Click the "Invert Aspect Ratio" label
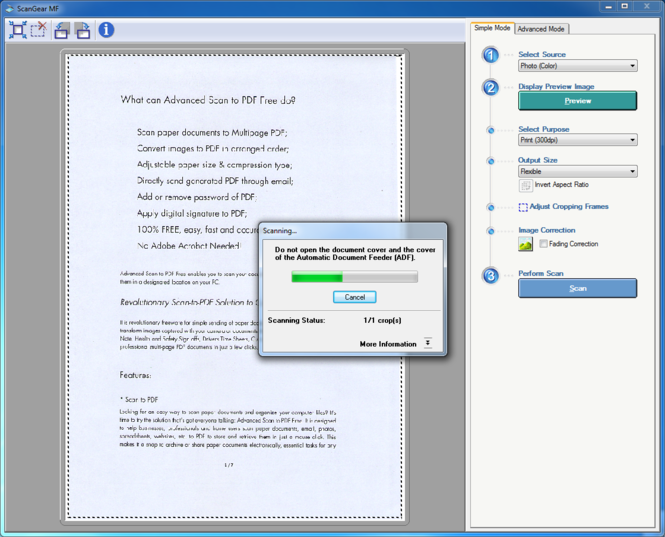665x537 pixels. (562, 185)
